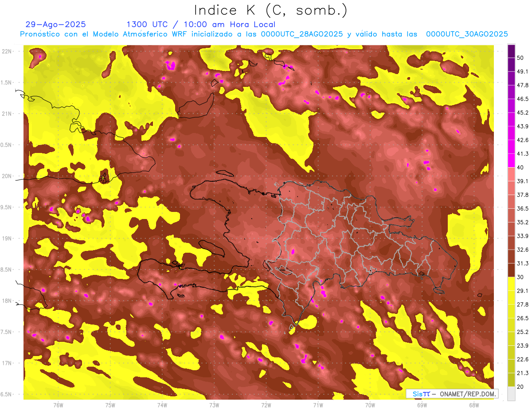Click the '69W' longitude axis label
Image resolution: width=532 pixels, height=411 pixels.
click(x=422, y=405)
